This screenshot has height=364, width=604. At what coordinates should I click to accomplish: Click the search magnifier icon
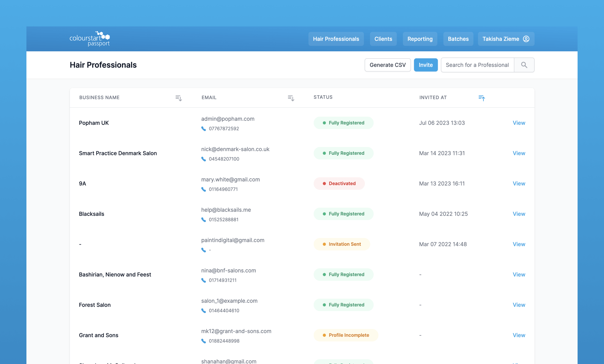(524, 65)
